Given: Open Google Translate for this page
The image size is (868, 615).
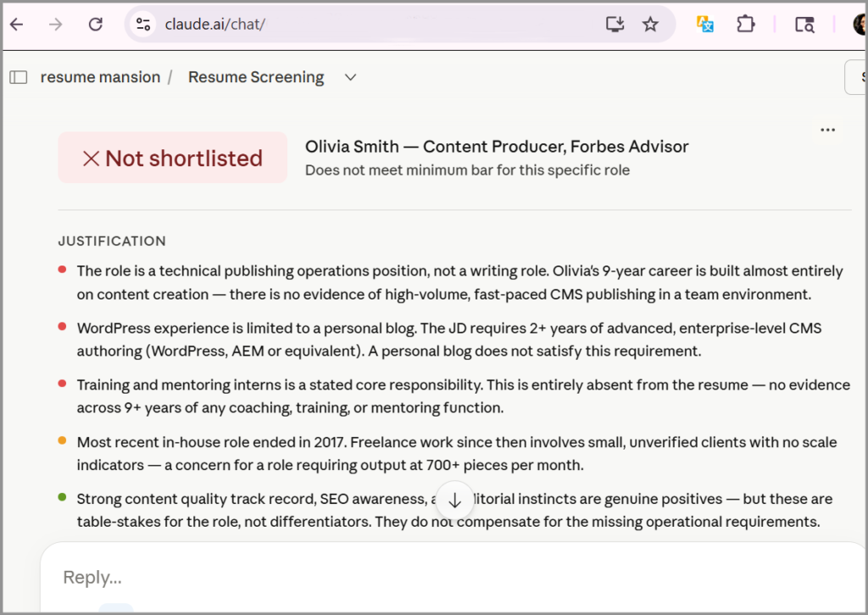Looking at the screenshot, I should click(x=704, y=24).
